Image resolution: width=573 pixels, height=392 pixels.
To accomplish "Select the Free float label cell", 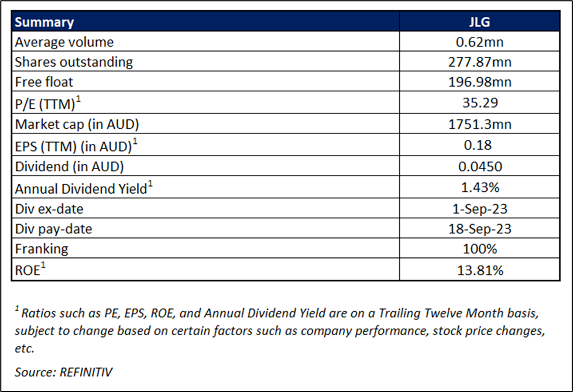I will coord(44,82).
